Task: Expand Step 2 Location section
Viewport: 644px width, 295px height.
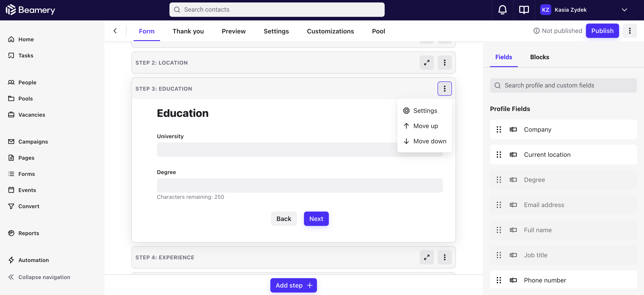Action: pyautogui.click(x=427, y=62)
